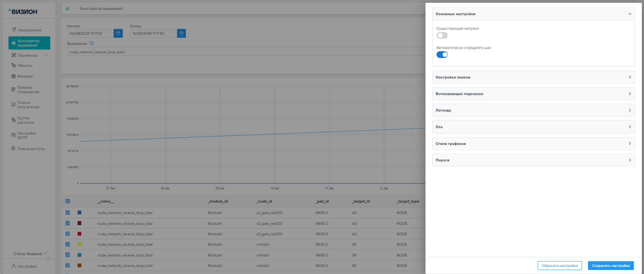Open Правила оповещения menu item
The image size is (644, 274).
tap(28, 90)
